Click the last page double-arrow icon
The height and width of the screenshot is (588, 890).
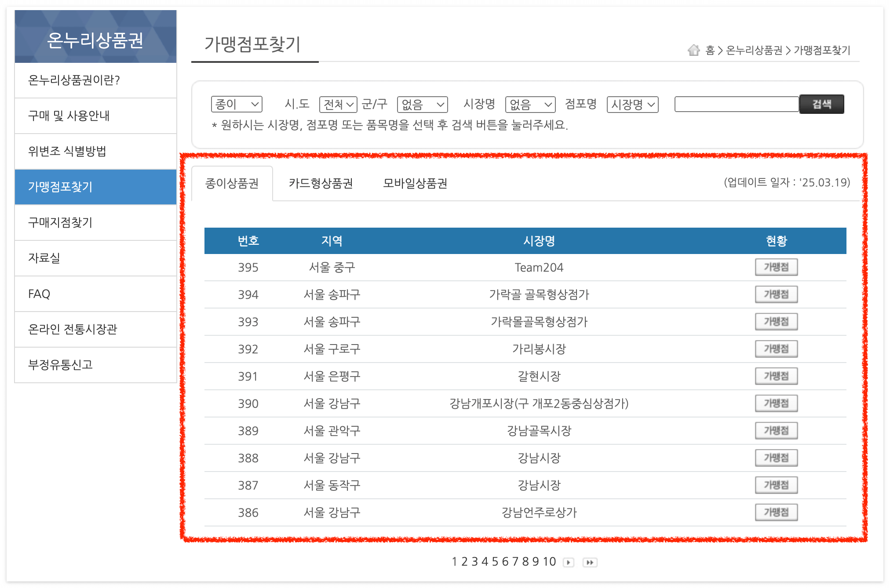[590, 562]
